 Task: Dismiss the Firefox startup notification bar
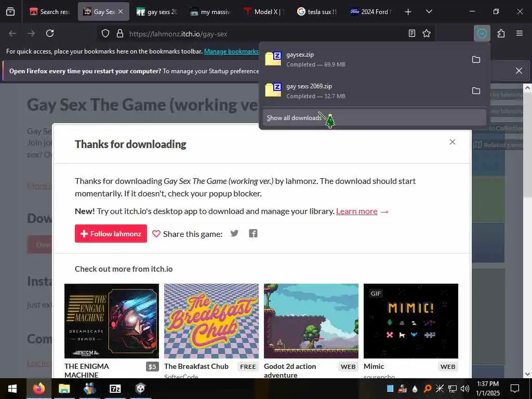click(x=519, y=71)
